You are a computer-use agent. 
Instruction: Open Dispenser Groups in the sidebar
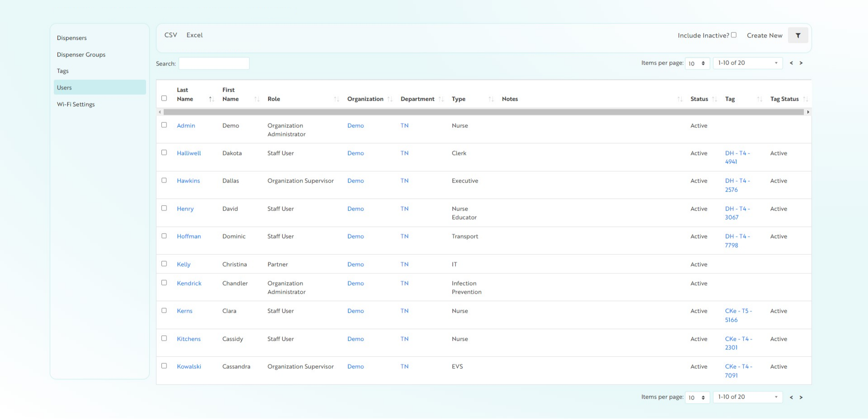click(x=81, y=55)
